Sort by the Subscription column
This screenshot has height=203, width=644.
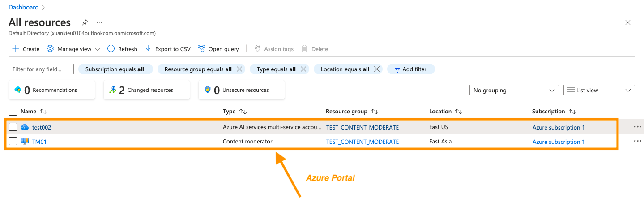coord(554,111)
